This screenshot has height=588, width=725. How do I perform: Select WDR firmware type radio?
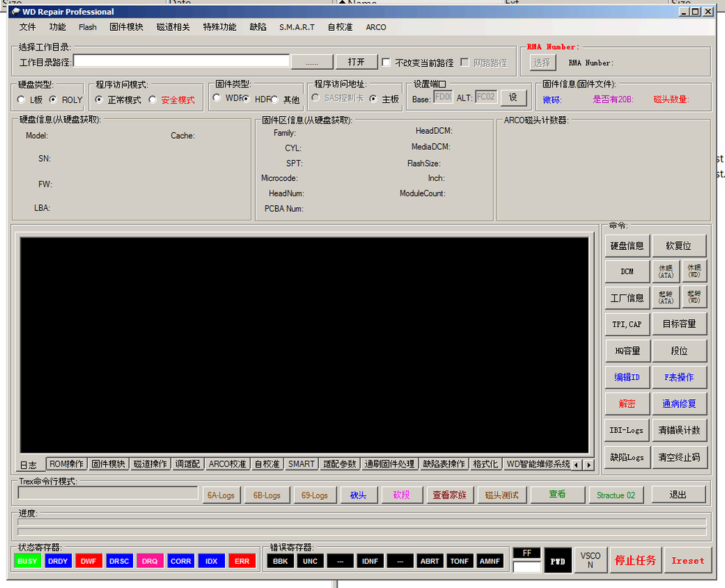[x=216, y=98]
